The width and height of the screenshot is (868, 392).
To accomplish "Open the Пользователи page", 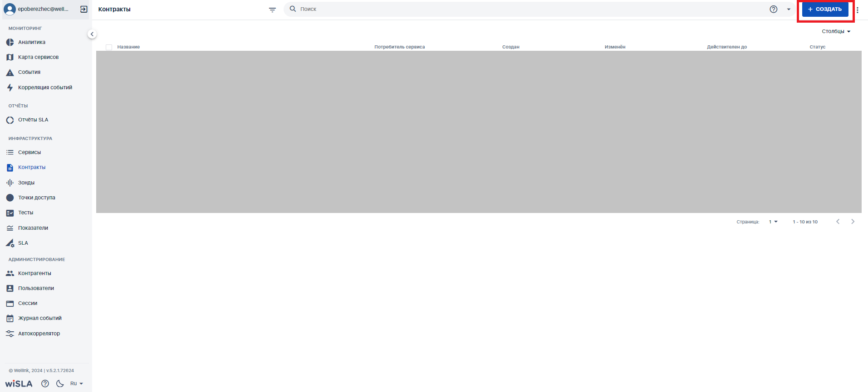I will pyautogui.click(x=36, y=288).
